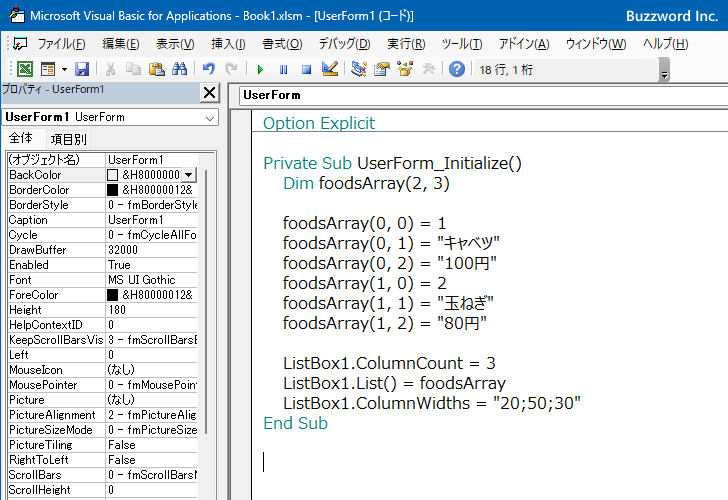Image resolution: width=728 pixels, height=500 pixels.
Task: Click the Caption property value UserForm1
Action: tap(152, 220)
